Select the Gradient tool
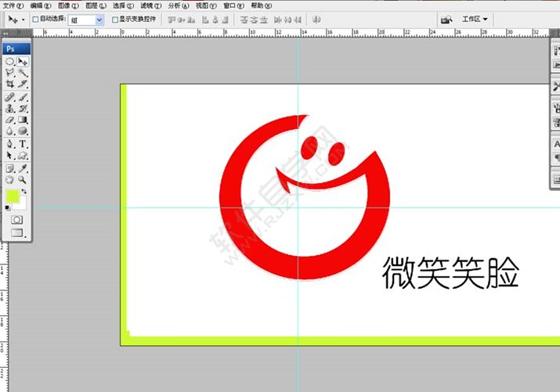This screenshot has width=560, height=392. pos(23,120)
